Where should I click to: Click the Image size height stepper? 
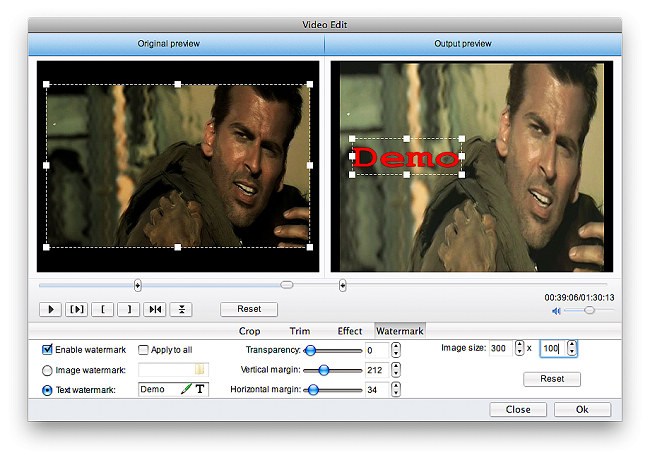click(572, 348)
